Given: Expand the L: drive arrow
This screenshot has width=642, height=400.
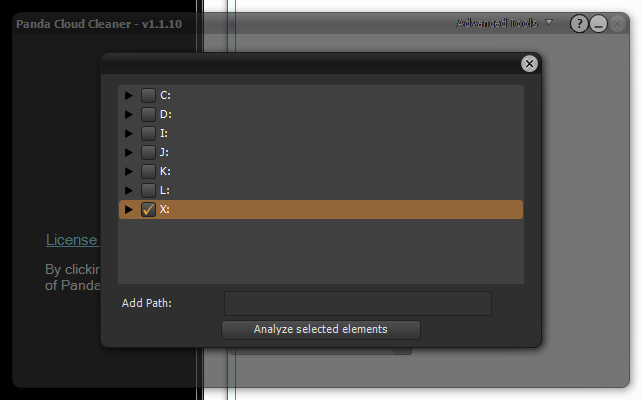Looking at the screenshot, I should point(129,190).
